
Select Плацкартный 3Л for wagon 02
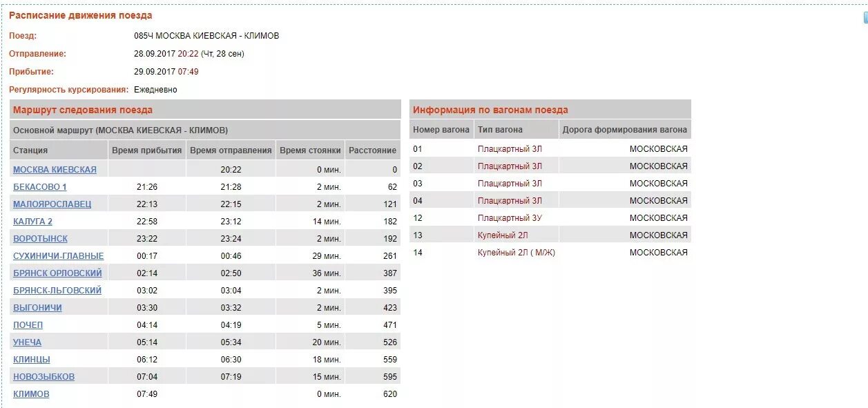[x=510, y=166]
